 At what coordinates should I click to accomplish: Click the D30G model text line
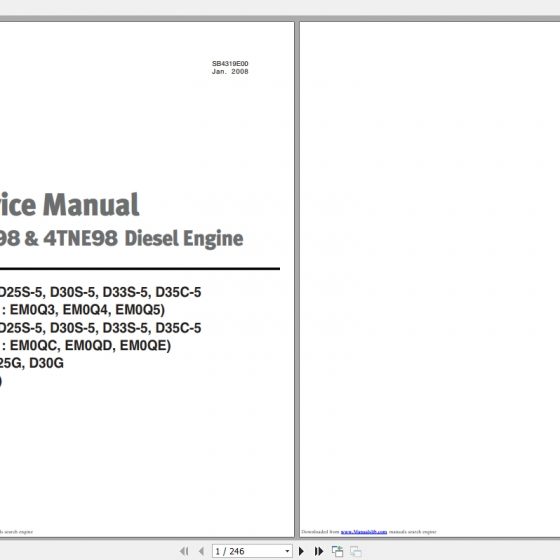(x=32, y=363)
